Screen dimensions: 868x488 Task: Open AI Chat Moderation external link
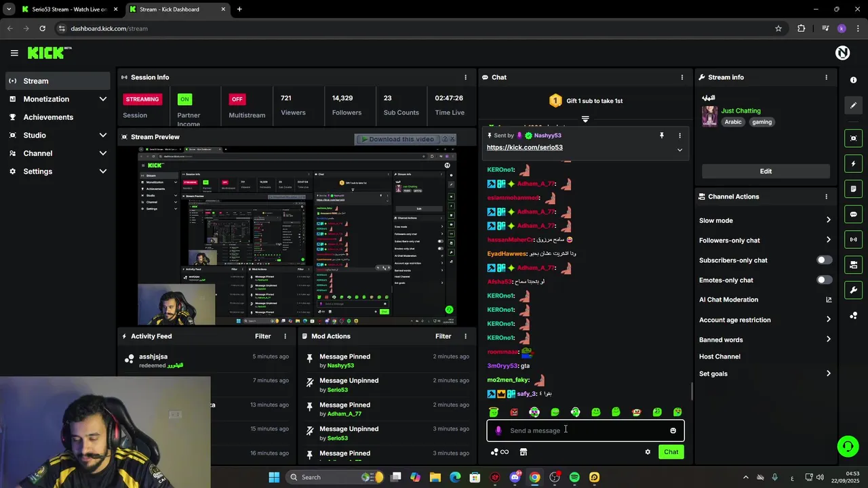829,300
